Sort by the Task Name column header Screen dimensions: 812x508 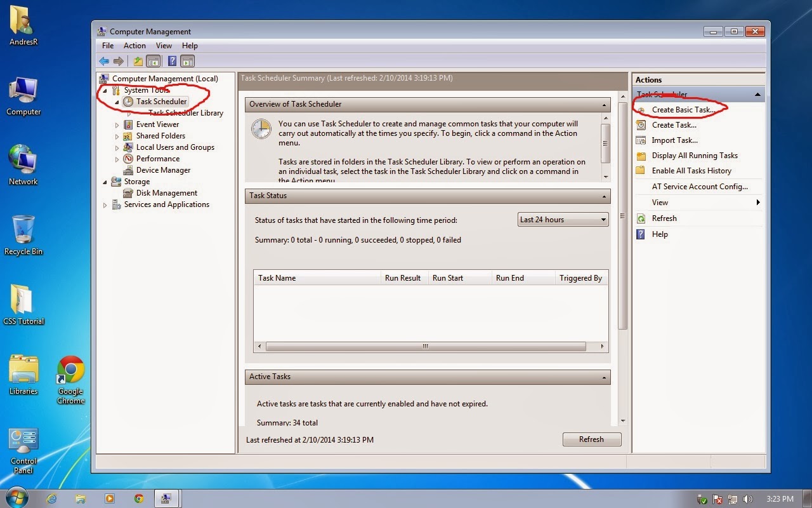point(317,278)
